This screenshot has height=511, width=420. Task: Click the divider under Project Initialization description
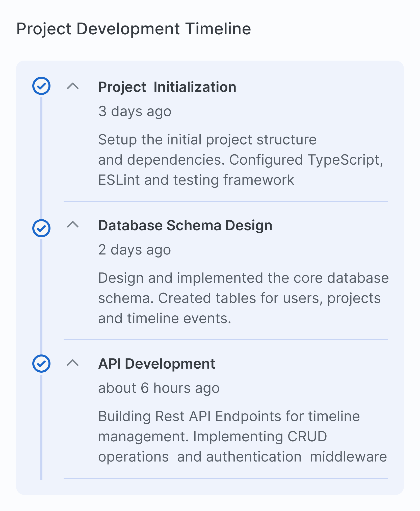pos(225,201)
